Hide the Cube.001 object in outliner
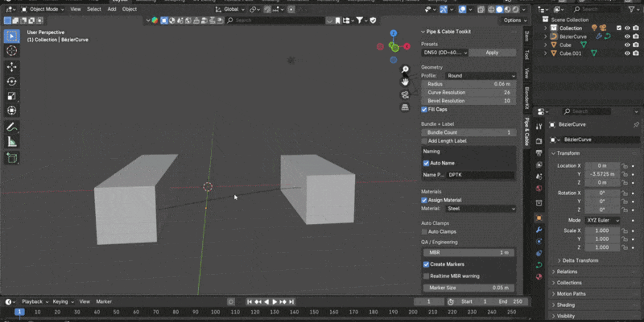Screen dimensions: 644x322 point(627,54)
